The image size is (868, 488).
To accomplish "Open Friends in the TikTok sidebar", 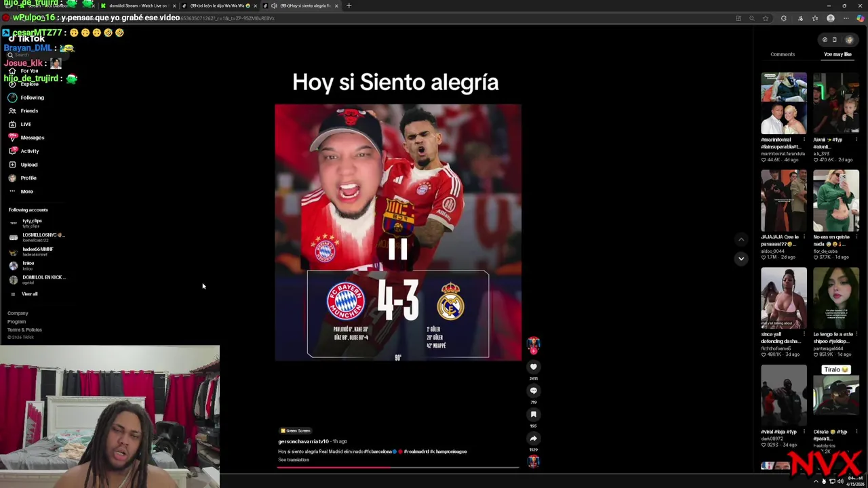I will tap(23, 110).
